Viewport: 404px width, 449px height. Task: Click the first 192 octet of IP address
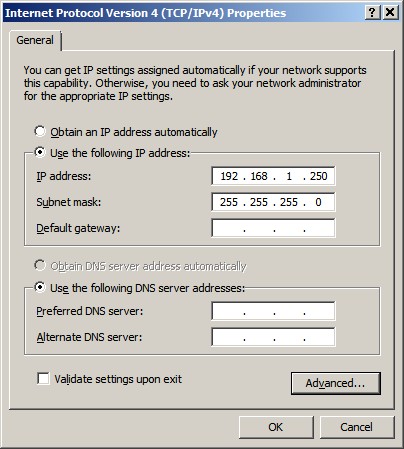[x=229, y=176]
